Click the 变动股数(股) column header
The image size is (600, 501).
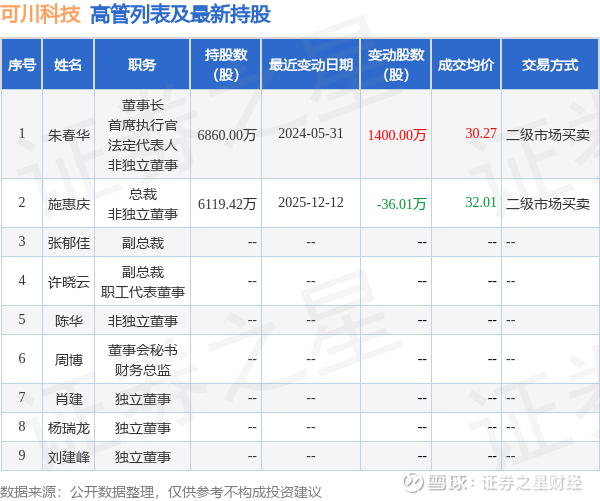point(396,65)
